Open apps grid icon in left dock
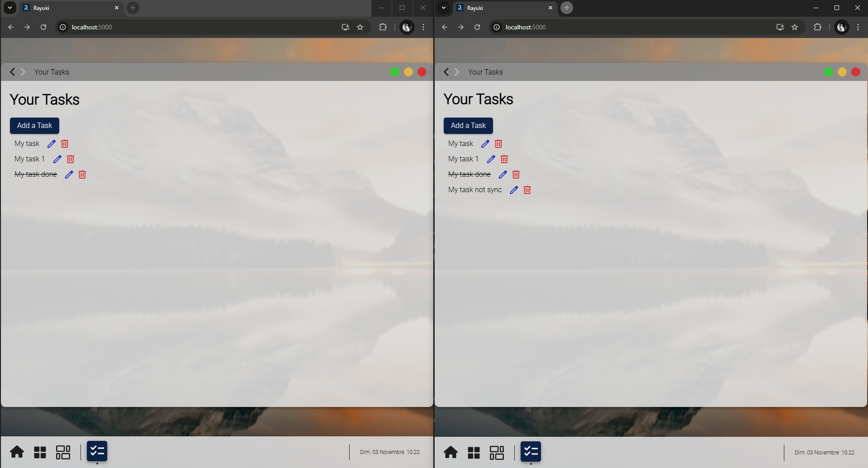The image size is (868, 468). click(40, 452)
